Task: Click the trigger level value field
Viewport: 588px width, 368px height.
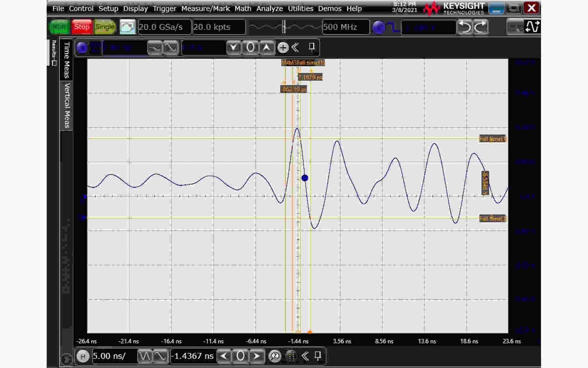Action: pos(429,27)
